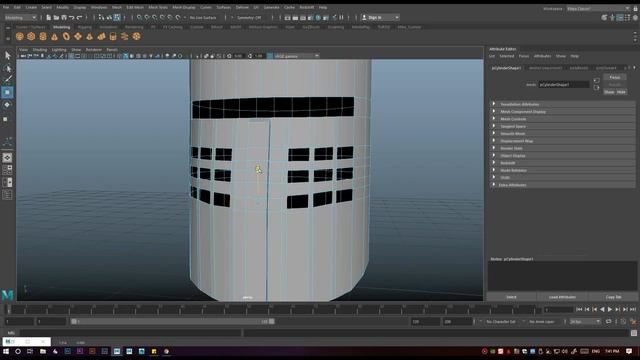Click the Redo arrow icon
This screenshot has width=640, height=360.
(80, 18)
